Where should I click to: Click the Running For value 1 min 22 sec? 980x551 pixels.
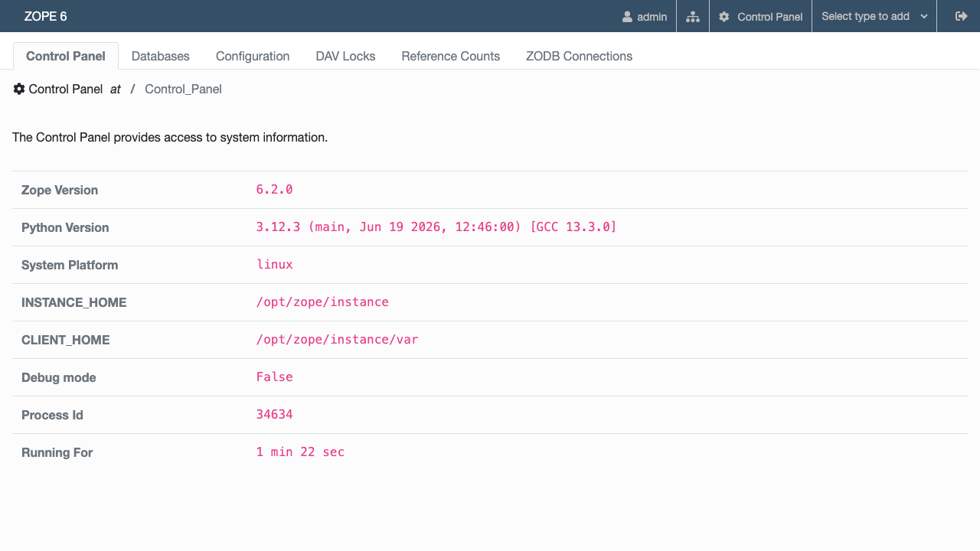point(300,452)
